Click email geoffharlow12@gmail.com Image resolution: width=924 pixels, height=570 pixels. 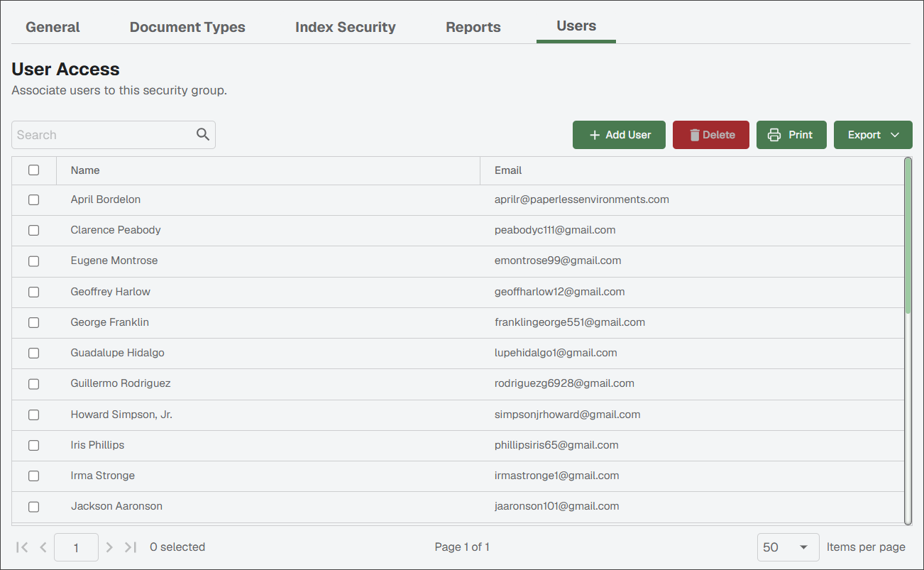coord(560,292)
